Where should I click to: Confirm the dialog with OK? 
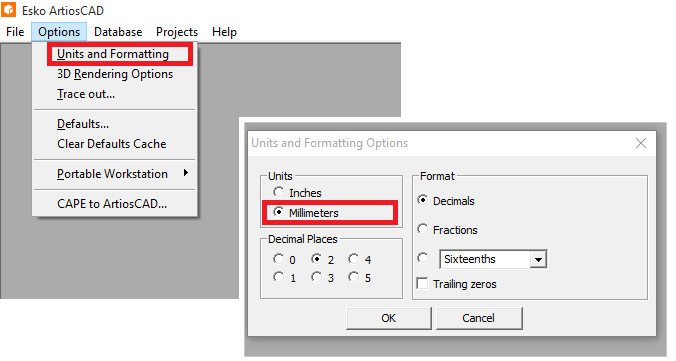coord(388,318)
